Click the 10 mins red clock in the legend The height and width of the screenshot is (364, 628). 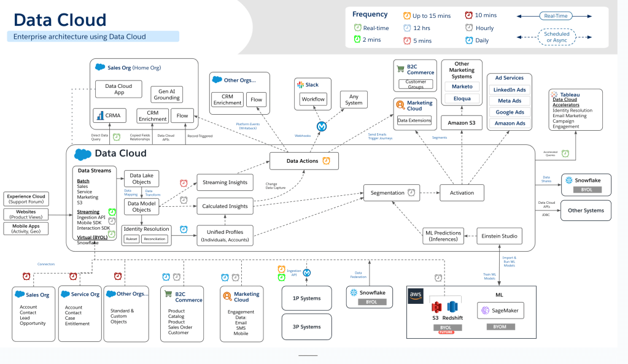point(468,15)
